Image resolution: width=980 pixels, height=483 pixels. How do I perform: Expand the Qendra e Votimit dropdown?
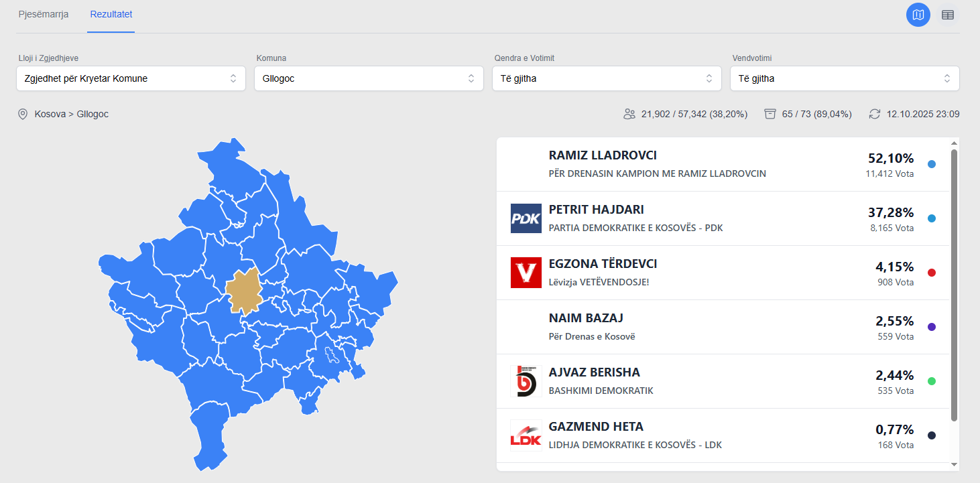(x=607, y=78)
